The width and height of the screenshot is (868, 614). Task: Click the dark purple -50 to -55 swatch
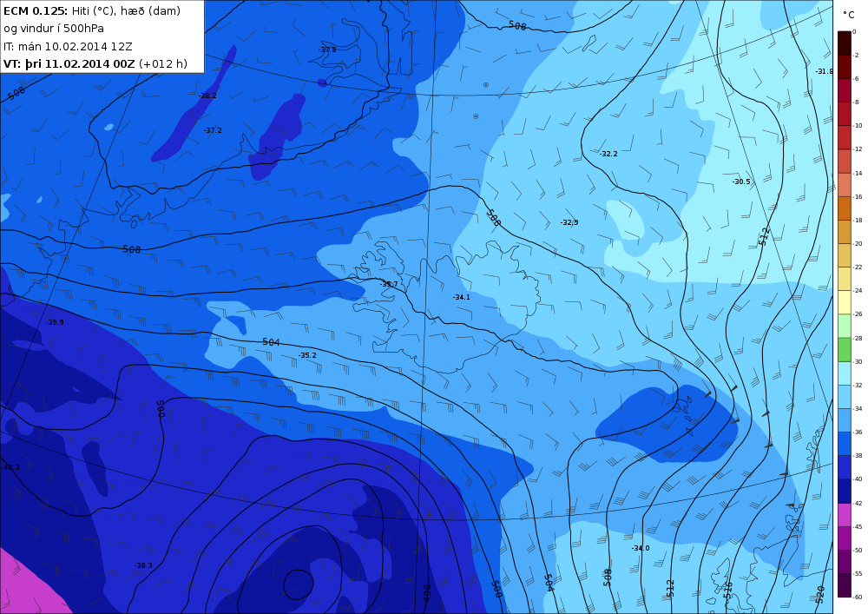(845, 562)
